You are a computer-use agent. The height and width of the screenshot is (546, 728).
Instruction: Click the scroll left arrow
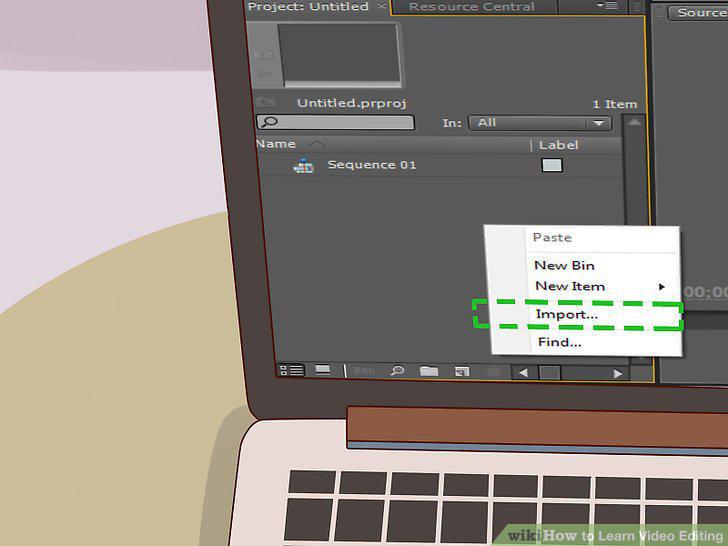pyautogui.click(x=523, y=372)
